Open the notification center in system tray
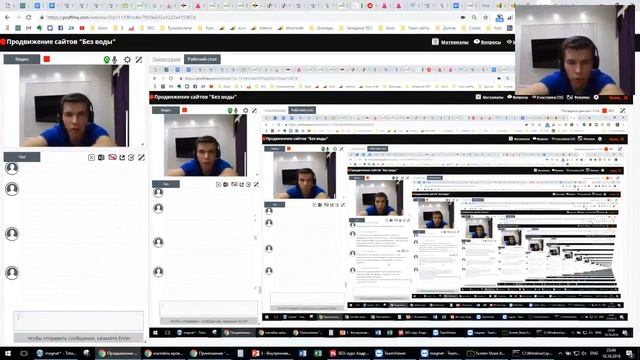This screenshot has height=360, width=640. [x=630, y=353]
